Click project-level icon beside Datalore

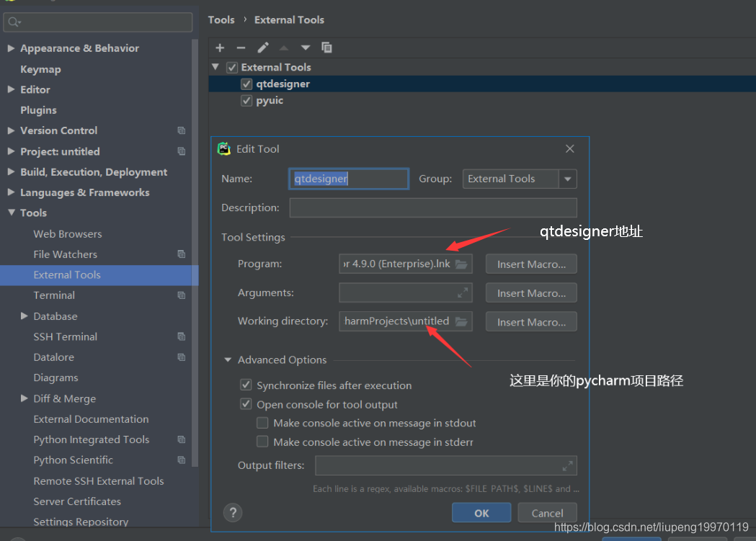tap(182, 357)
